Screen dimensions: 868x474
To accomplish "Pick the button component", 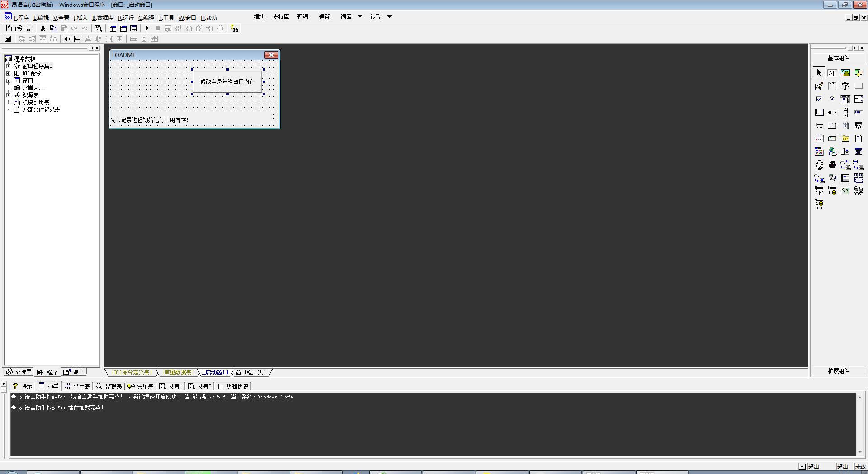I will click(859, 86).
